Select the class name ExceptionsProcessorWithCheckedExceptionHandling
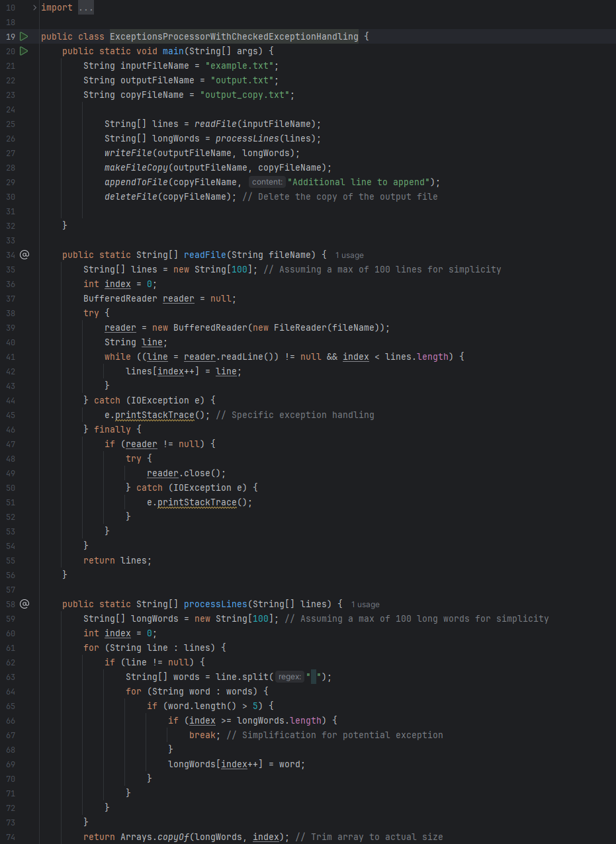616x844 pixels. point(234,36)
